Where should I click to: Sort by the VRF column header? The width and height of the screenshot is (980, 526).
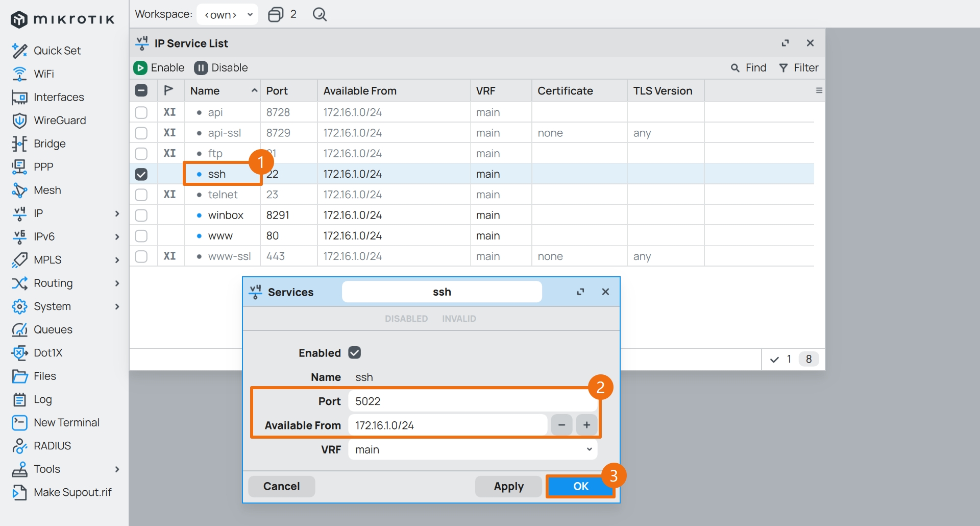(x=501, y=90)
